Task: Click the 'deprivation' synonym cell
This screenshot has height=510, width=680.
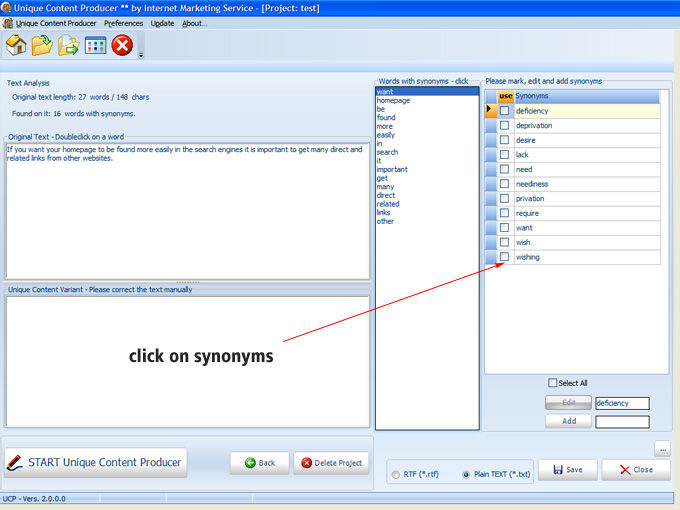Action: pyautogui.click(x=587, y=125)
